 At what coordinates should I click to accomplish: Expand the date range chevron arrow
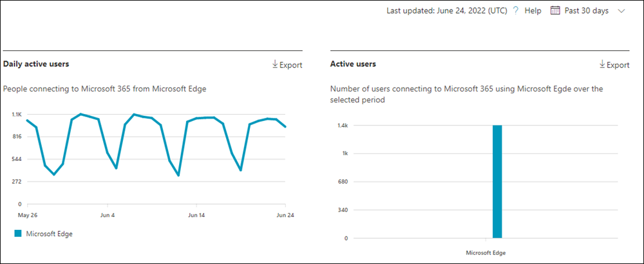pos(621,11)
